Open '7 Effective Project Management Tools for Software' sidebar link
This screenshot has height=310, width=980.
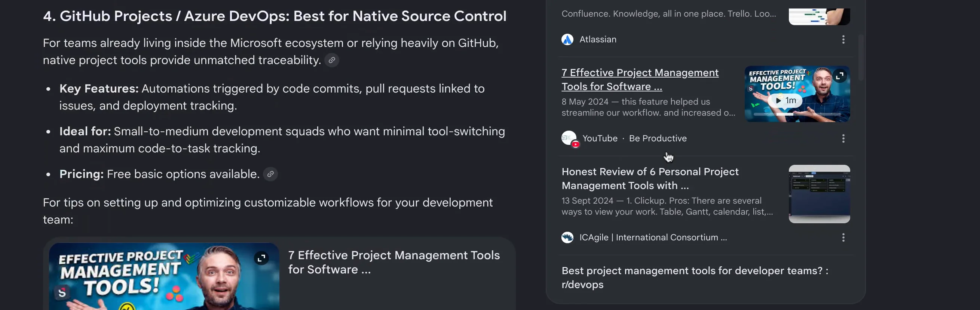coord(640,80)
